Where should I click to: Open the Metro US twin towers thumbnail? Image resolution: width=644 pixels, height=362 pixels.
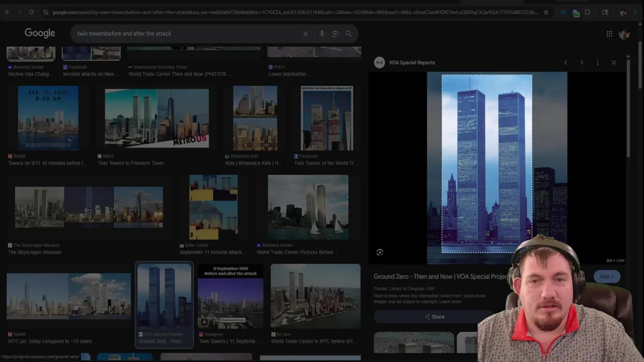(x=156, y=118)
